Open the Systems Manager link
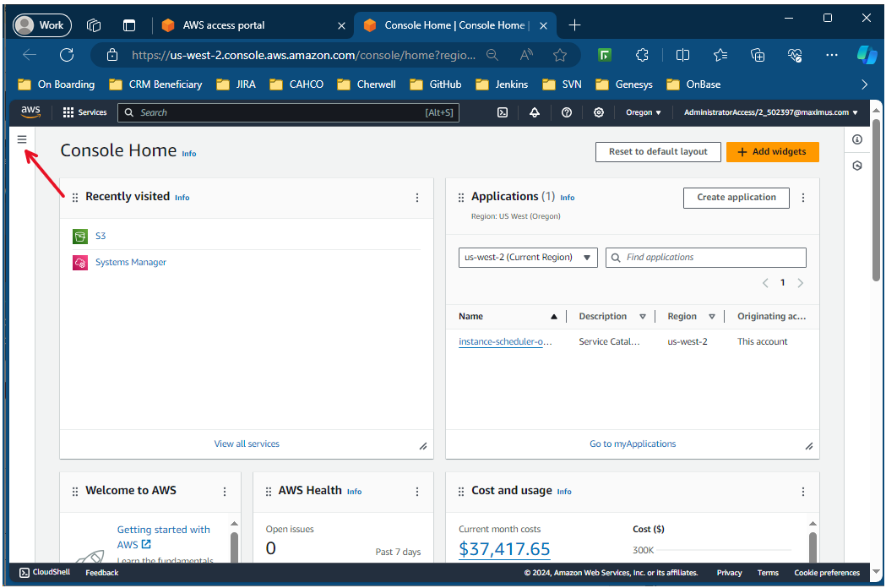 (x=131, y=263)
